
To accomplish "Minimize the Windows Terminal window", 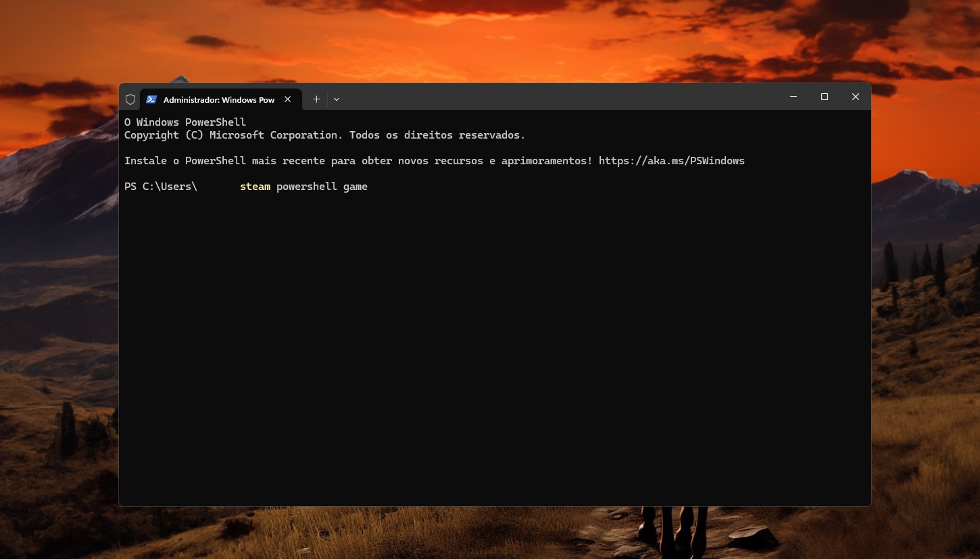I will 793,97.
